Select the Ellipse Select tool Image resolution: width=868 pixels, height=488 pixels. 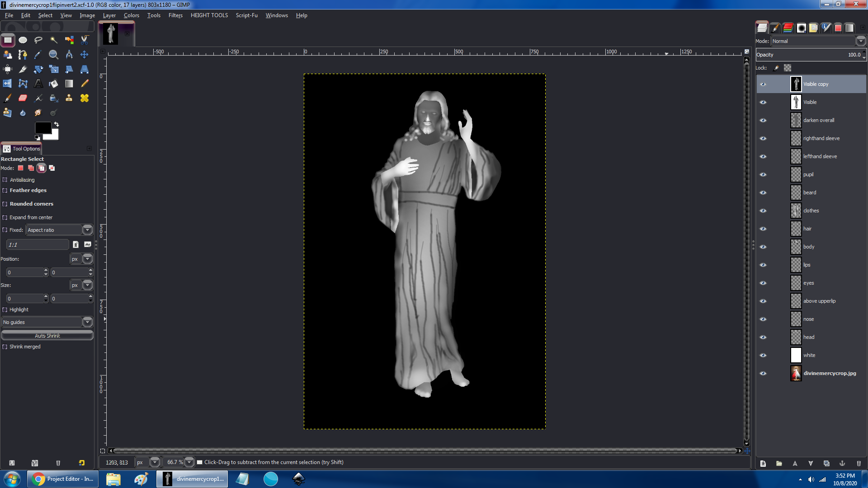tap(23, 40)
